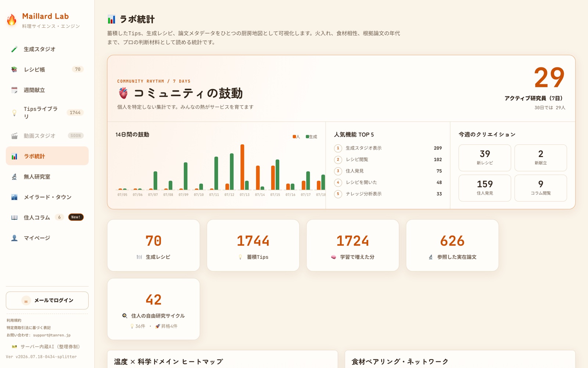The width and height of the screenshot is (588, 368).
Task: Open 生成スタジオ in the sidebar
Action: (x=47, y=49)
